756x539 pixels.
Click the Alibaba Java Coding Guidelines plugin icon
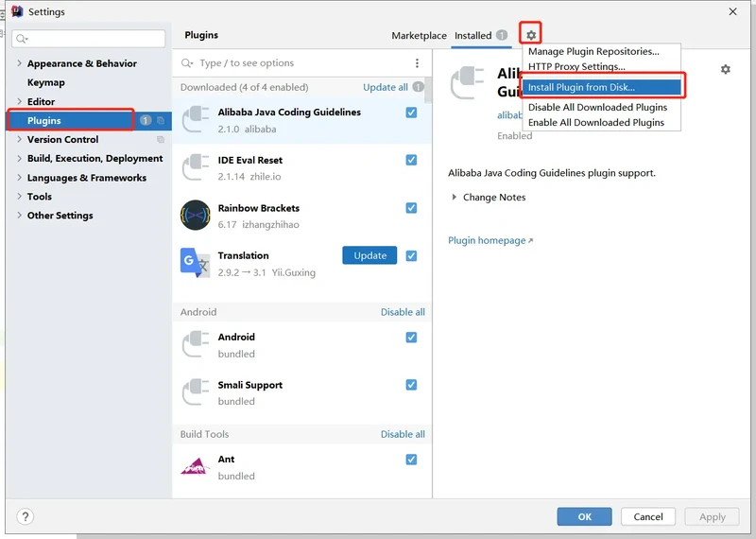[x=196, y=119]
